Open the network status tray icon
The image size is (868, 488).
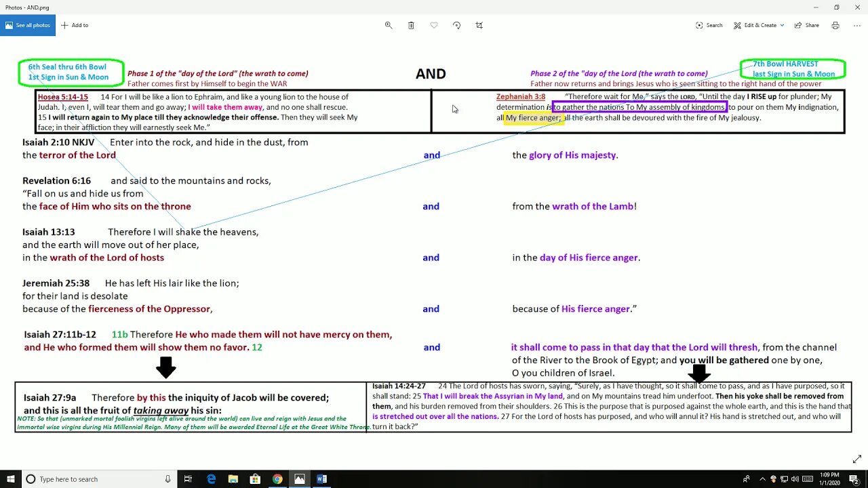784,479
